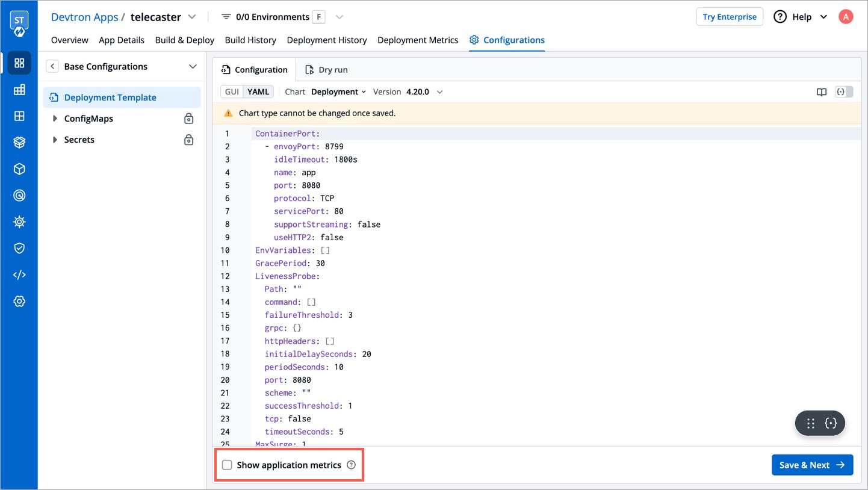868x490 pixels.
Task: Open the Version 4.20.0 dropdown
Action: (x=424, y=92)
